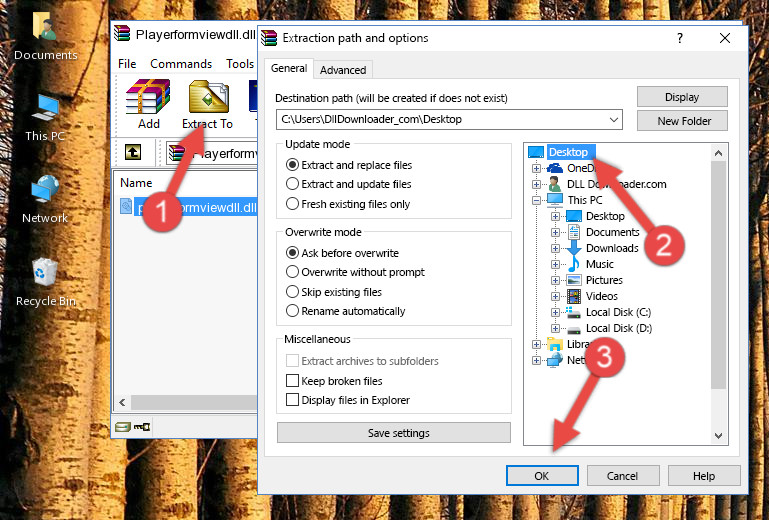
Task: Close the Extraction path and options dialog
Action: 725,38
